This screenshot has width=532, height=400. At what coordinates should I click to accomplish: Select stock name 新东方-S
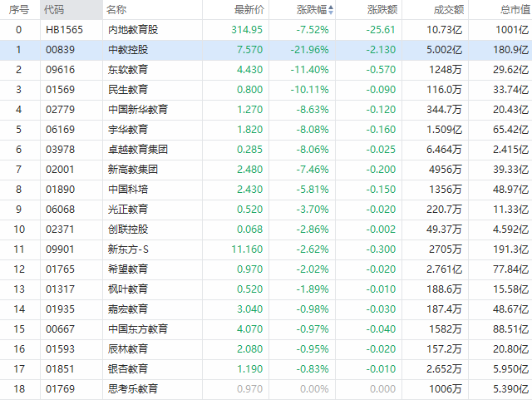point(128,249)
